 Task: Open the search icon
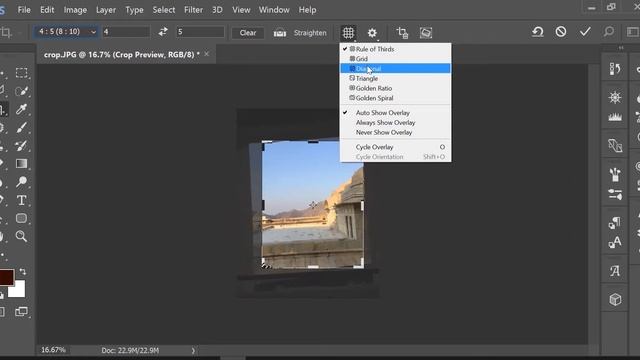(x=609, y=32)
